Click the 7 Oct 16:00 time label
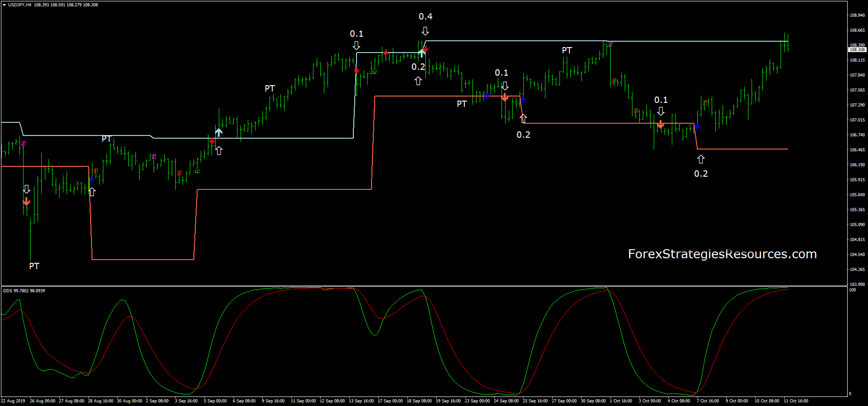 [708, 401]
